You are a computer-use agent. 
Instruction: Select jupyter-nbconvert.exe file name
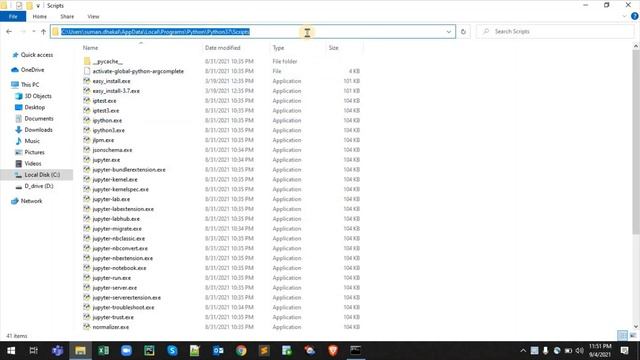click(120, 248)
